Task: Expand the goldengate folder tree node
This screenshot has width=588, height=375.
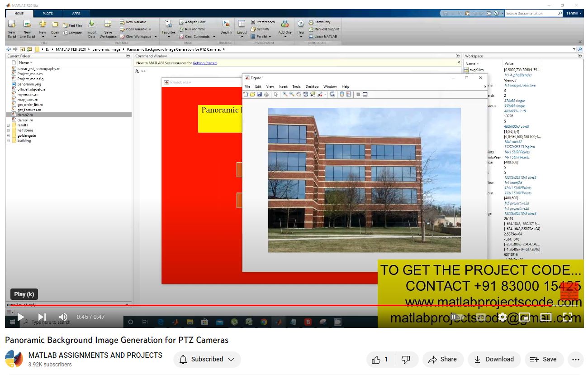Action: [x=8, y=135]
